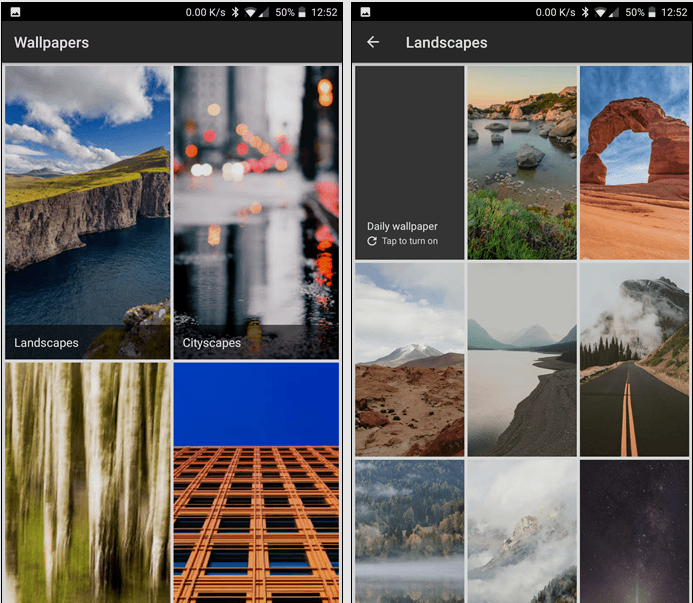
Task: Tap the refresh icon beside Tap to turn on
Action: coord(372,241)
